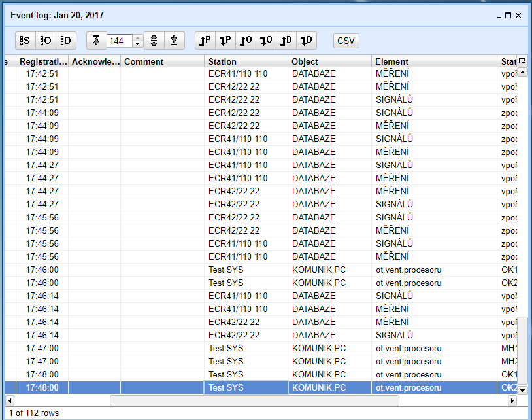Click 17:44:09 ECR41/110 110 MĚŘENÍ row
The height and width of the screenshot is (420, 532).
click(261, 152)
